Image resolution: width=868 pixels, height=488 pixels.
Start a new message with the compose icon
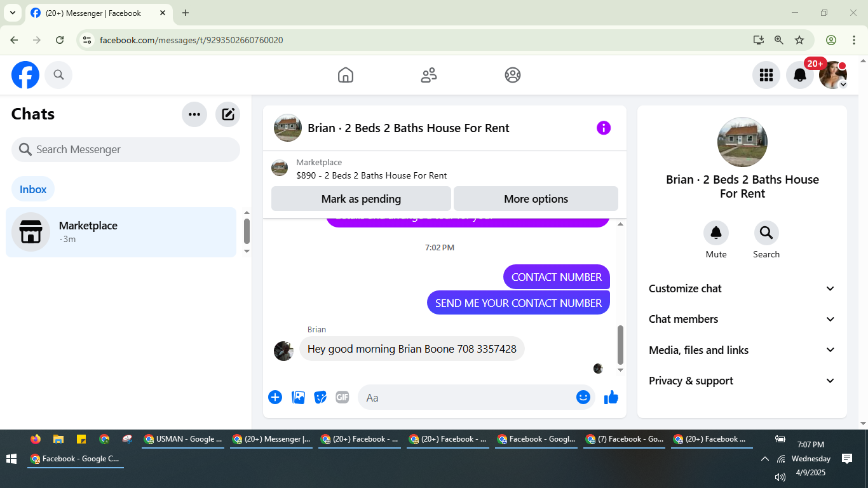click(x=228, y=114)
